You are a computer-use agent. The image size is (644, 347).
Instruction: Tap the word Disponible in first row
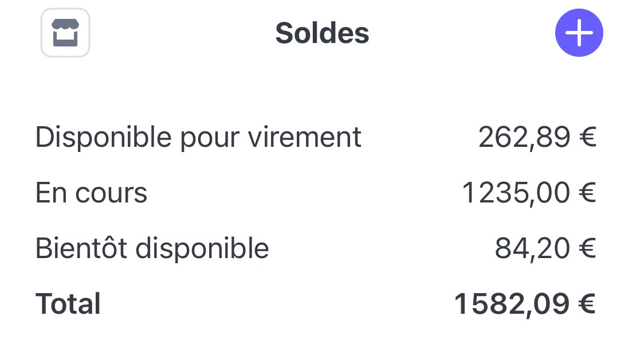tap(104, 138)
